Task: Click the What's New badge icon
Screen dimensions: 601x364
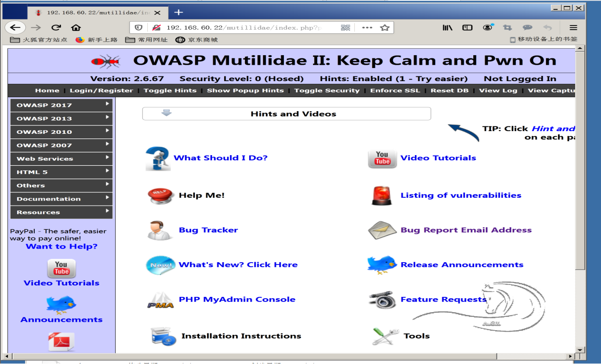Action: pyautogui.click(x=160, y=265)
